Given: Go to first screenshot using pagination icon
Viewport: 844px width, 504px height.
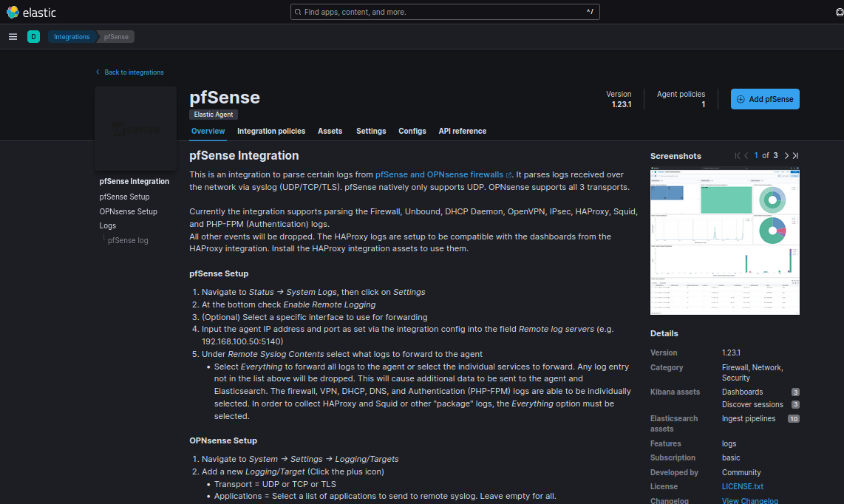Looking at the screenshot, I should tap(737, 156).
